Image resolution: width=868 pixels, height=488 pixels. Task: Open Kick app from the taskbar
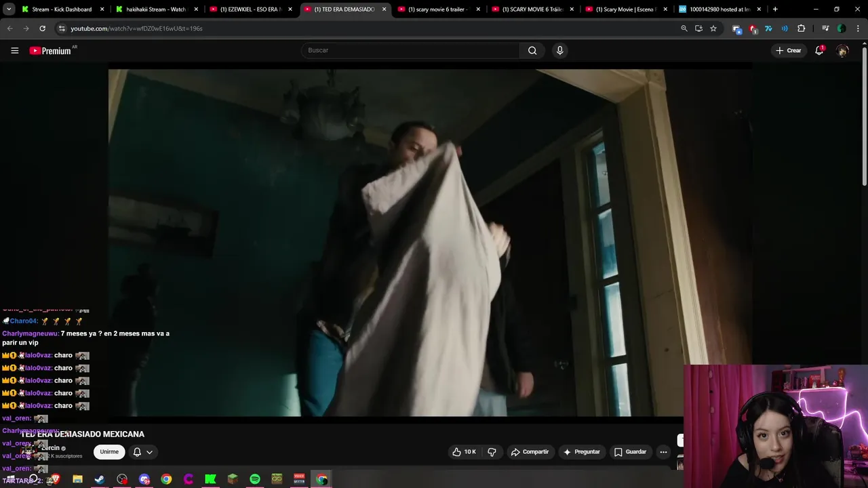(210, 479)
